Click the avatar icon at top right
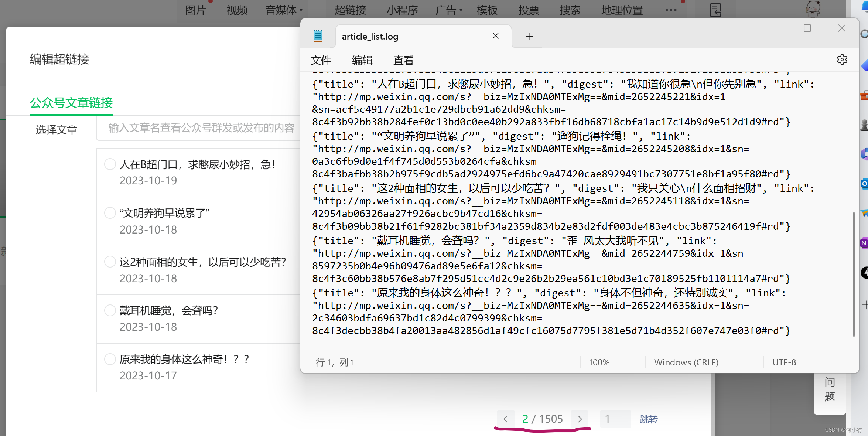Viewport: 868px width, 436px height. pyautogui.click(x=813, y=9)
